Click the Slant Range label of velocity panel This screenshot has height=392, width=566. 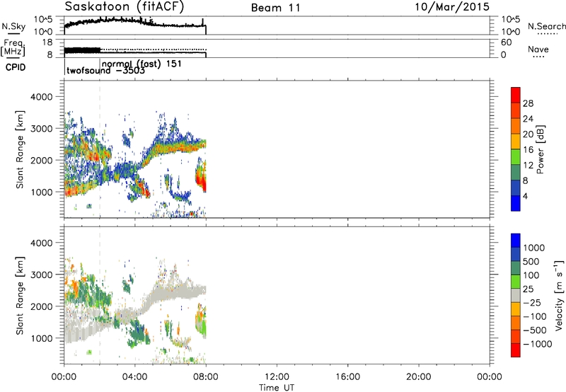click(20, 296)
